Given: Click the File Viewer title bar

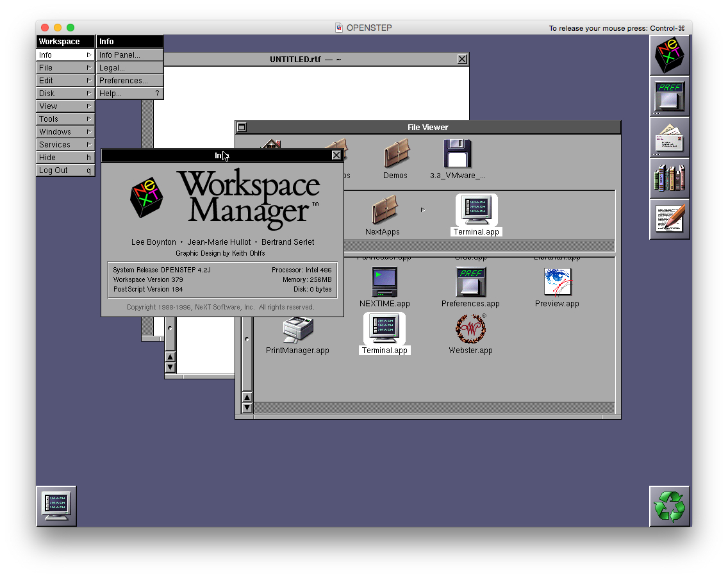Looking at the screenshot, I should [x=428, y=128].
